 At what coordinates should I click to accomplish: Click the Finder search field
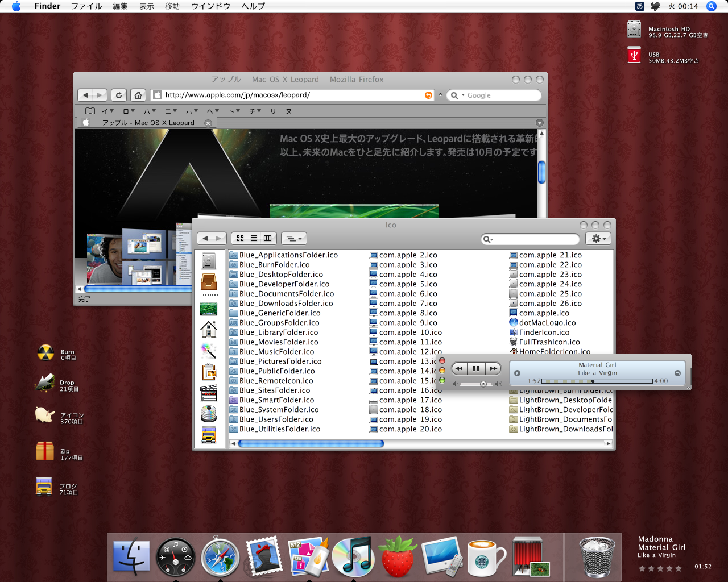point(530,239)
